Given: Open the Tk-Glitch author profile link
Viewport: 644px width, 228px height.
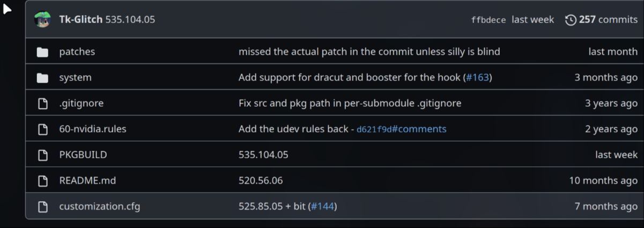Looking at the screenshot, I should [80, 20].
